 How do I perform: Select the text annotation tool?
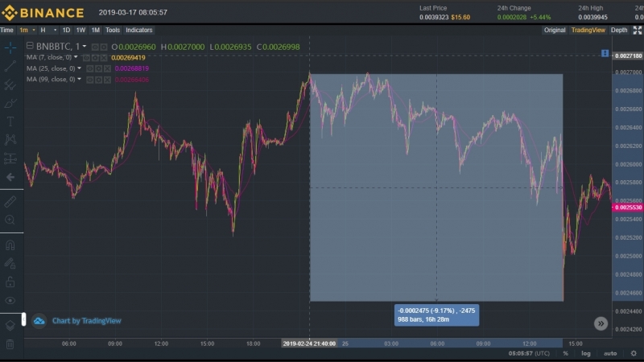click(10, 121)
